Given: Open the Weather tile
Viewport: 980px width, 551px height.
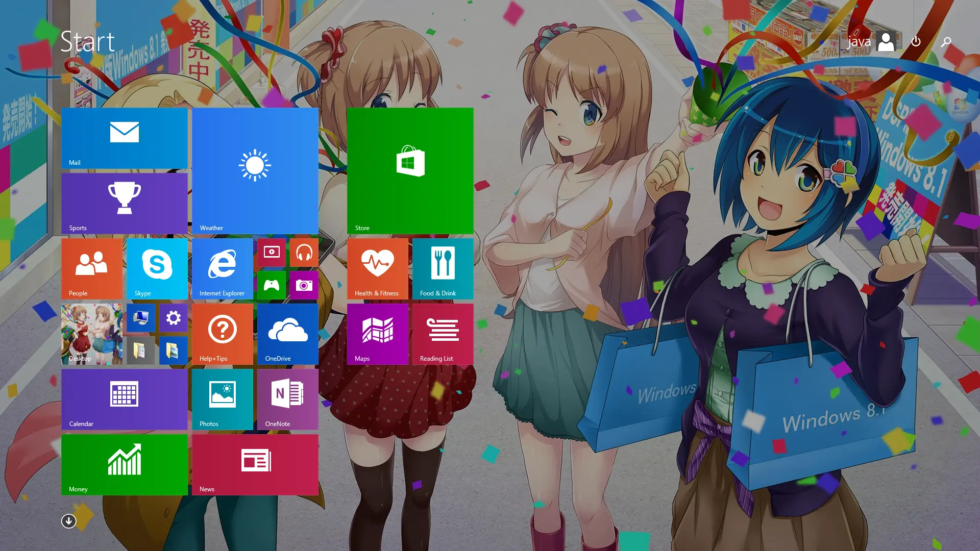Looking at the screenshot, I should tap(255, 170).
